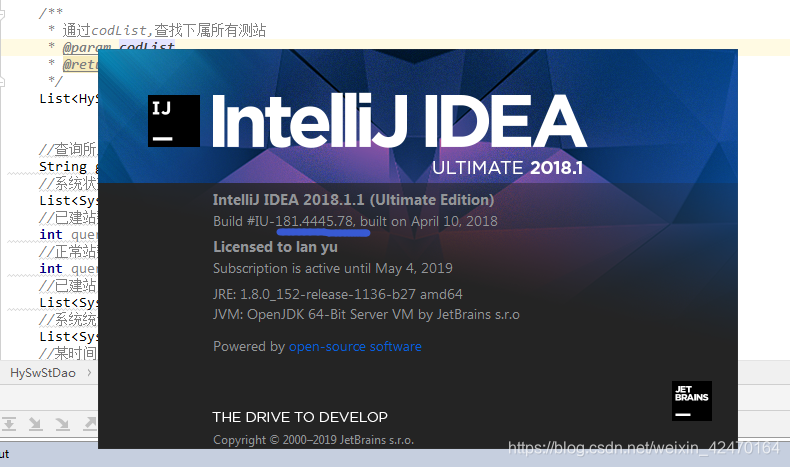Click the Copyright 2000–2019 JetBrains line

pyautogui.click(x=313, y=440)
